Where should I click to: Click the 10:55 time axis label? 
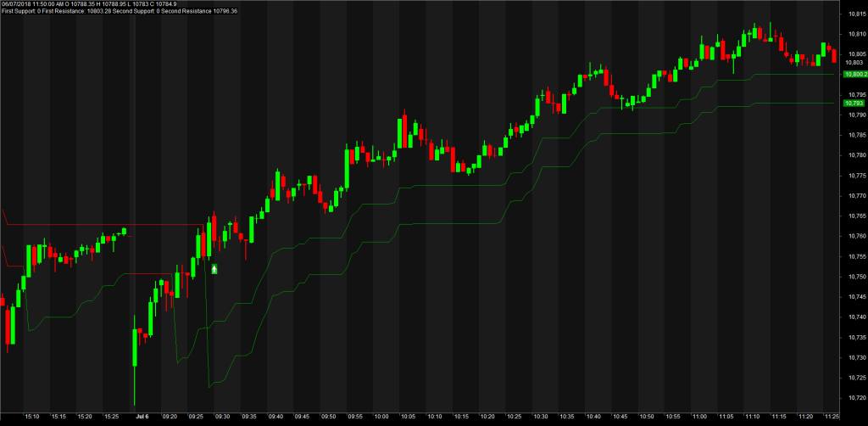point(673,416)
